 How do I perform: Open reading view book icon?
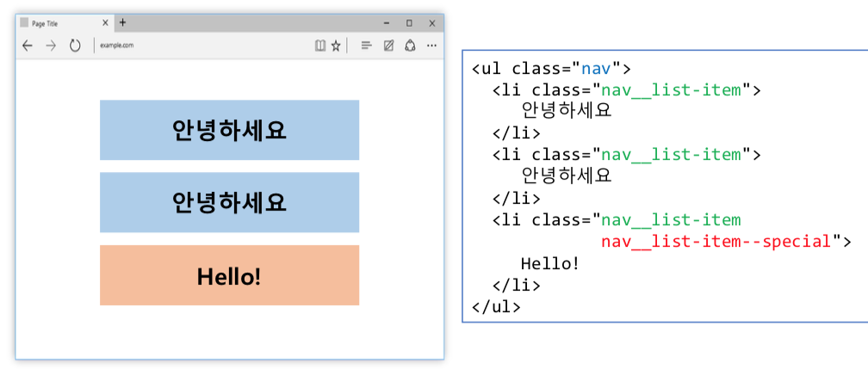pos(320,46)
